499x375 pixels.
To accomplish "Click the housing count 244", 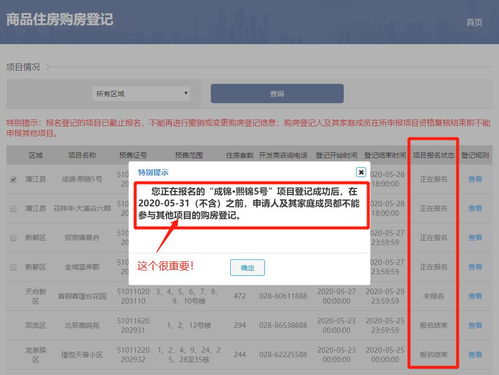I will (x=240, y=355).
